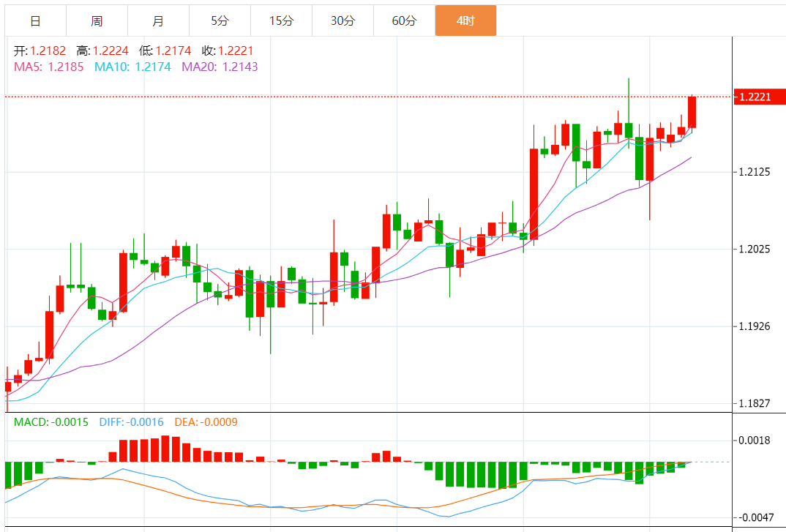Screen dimensions: 786x532
Task: Click the 1.2025 price axis label
Action: click(x=755, y=250)
